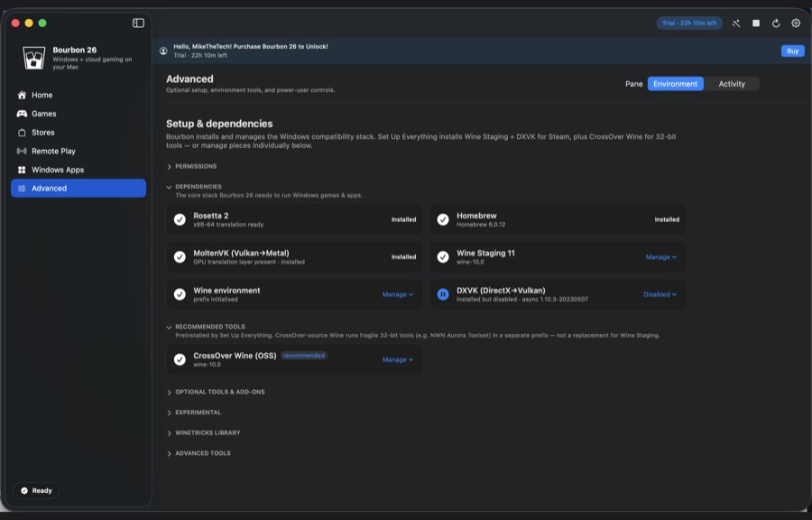Screen dimensions: 812x520
Task: Click the Wine Staging 11 checkmark icon
Action: pyautogui.click(x=443, y=257)
